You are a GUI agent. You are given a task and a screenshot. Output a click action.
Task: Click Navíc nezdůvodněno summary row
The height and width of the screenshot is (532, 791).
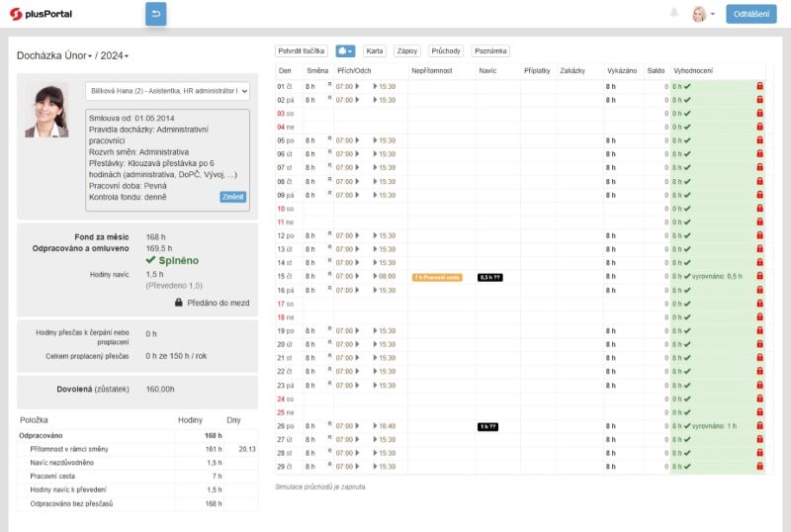(137, 463)
